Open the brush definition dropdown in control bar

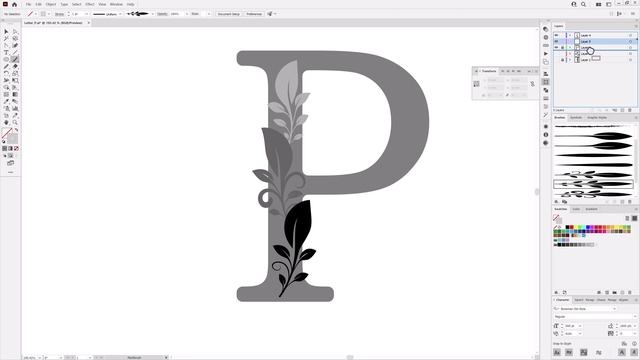(x=153, y=14)
